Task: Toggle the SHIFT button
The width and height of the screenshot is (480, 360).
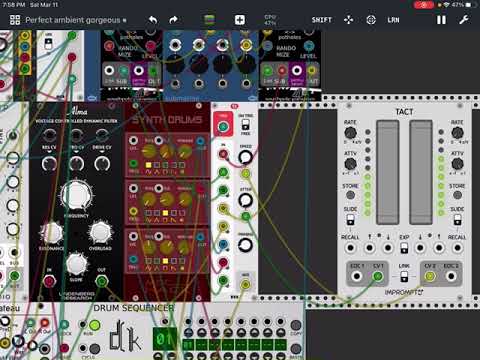Action: 322,20
